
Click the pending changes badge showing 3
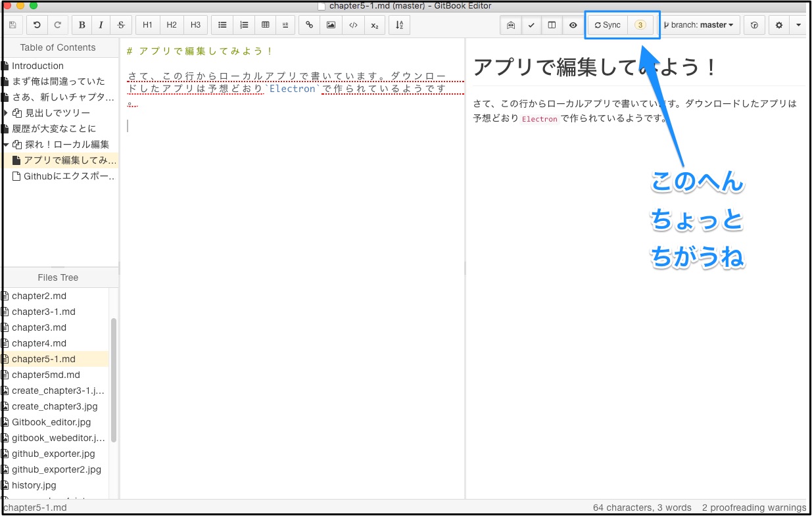640,25
